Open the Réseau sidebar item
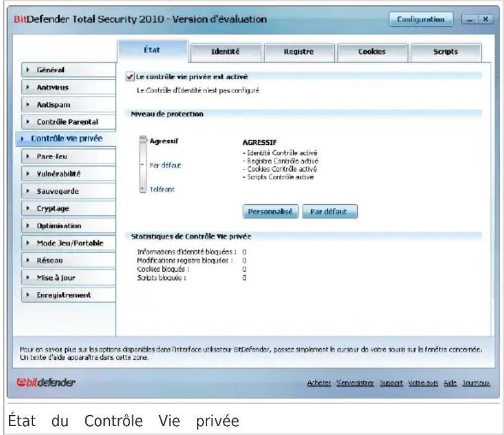 click(x=68, y=261)
